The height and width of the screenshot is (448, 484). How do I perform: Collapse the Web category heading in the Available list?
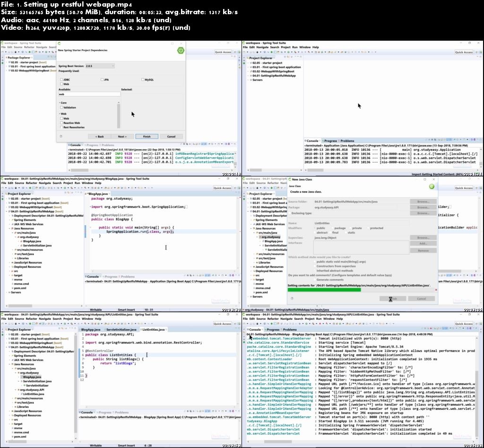[60, 114]
